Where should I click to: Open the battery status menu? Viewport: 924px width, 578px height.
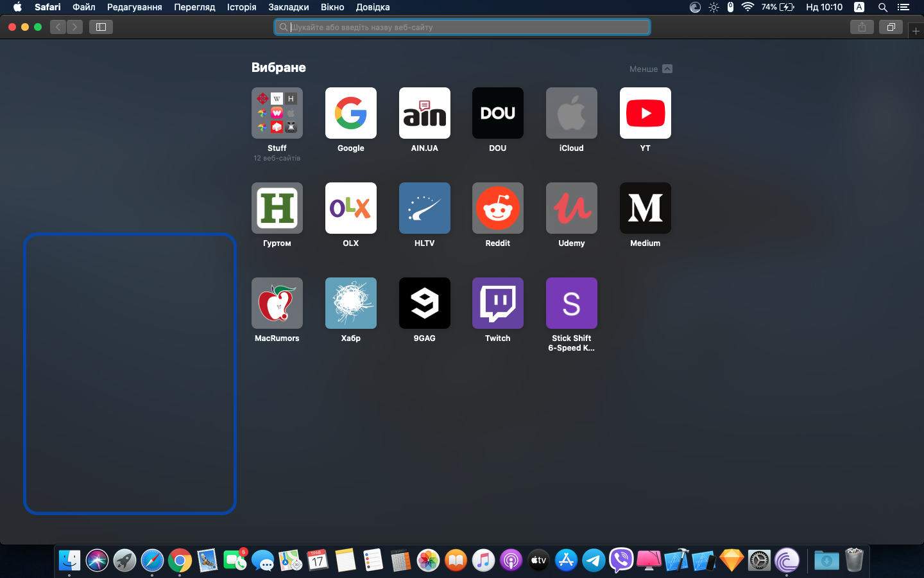pyautogui.click(x=778, y=7)
